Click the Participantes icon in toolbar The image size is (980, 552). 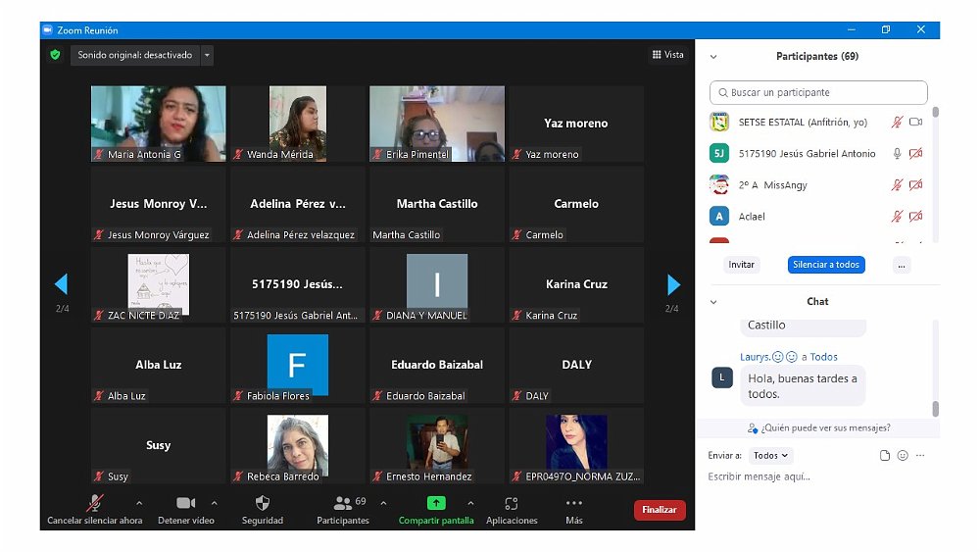[x=342, y=504]
